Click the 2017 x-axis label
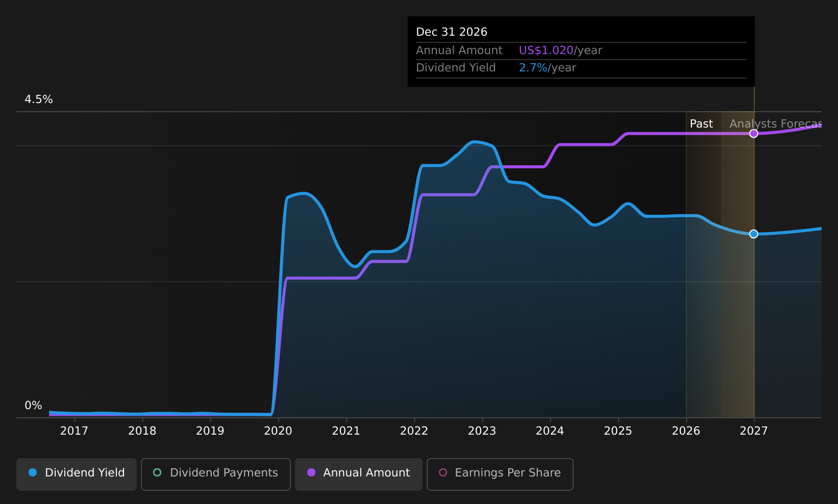Viewport: 838px width, 504px height. click(x=74, y=431)
